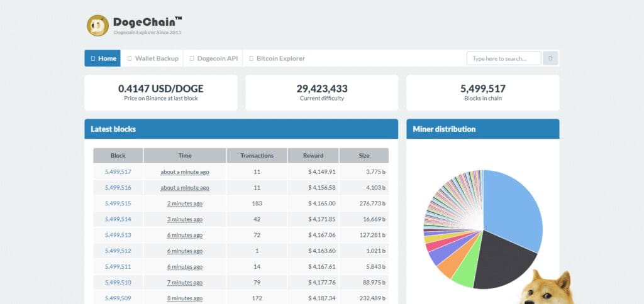Open block 5,499,512 link
Screen dimensions: 644x304
pyautogui.click(x=118, y=251)
